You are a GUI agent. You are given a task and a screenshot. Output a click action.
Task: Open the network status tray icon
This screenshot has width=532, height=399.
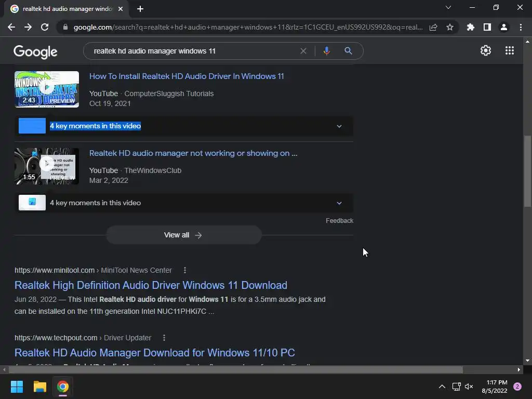(x=456, y=387)
